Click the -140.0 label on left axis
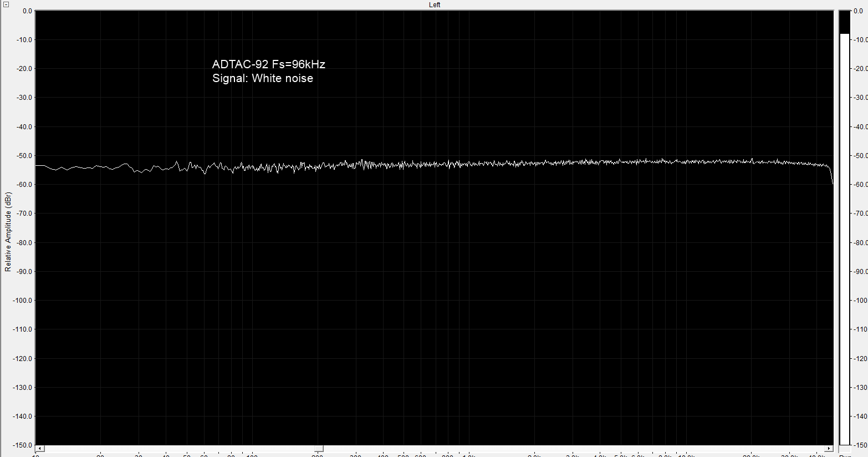The width and height of the screenshot is (868, 457). pos(23,417)
